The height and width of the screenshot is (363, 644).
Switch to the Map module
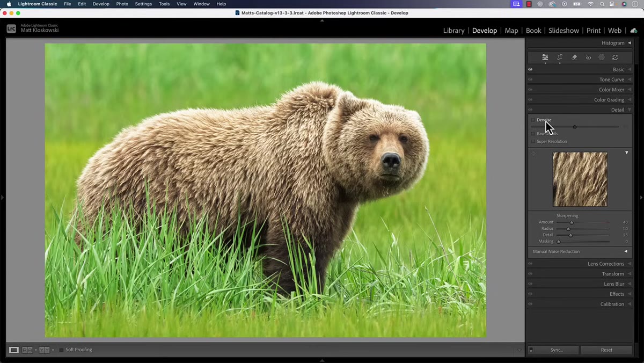511,31
